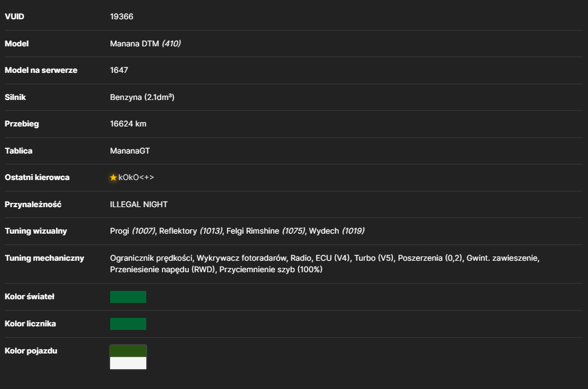Screen dimensions: 588x389
Task: Click the Gwint. zawieszenie entry
Action: [x=503, y=258]
